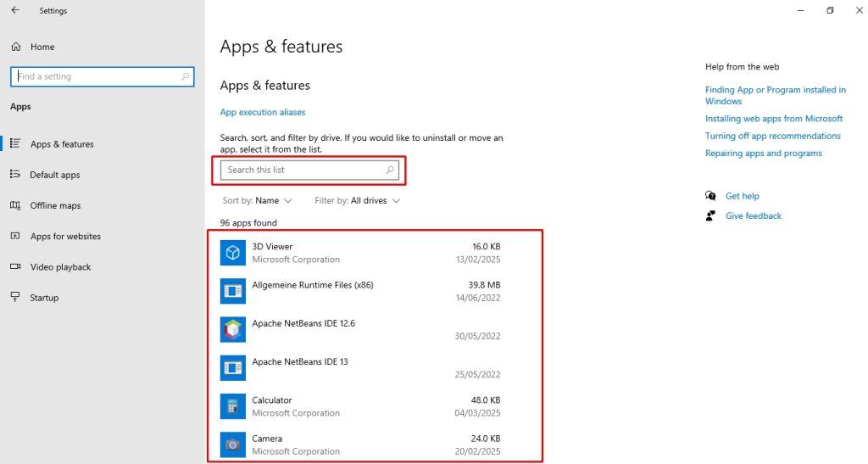The image size is (868, 464).
Task: Select the Camera app name
Action: [x=267, y=439]
